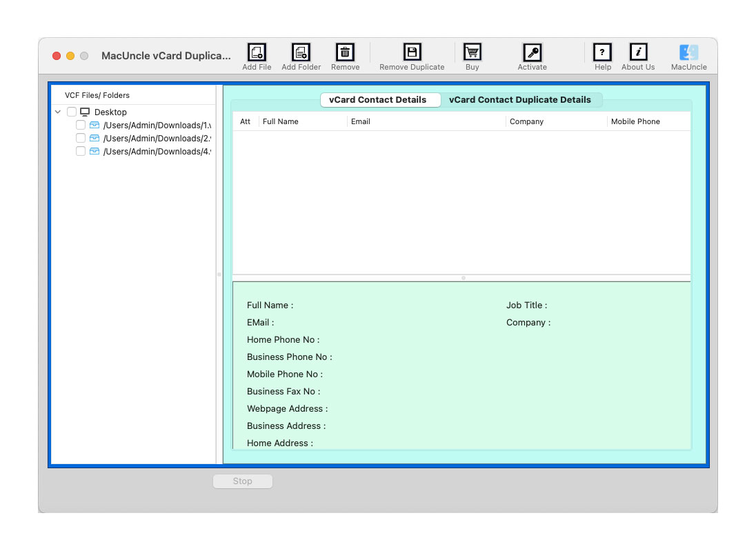Select the /Users/Admin/Downloads/4 tree item
The height and width of the screenshot is (551, 756).
157,151
